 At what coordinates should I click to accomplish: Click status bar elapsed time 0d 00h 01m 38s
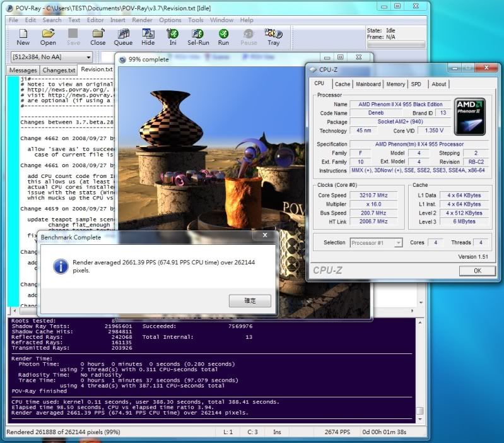pos(384,432)
